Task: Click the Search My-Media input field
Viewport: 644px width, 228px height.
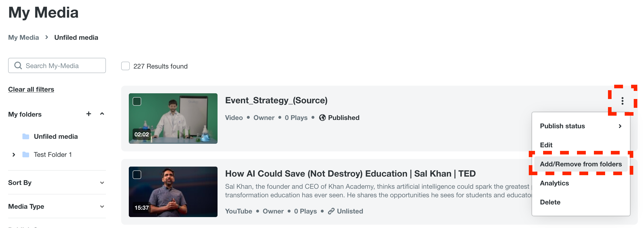Action: [x=62, y=66]
